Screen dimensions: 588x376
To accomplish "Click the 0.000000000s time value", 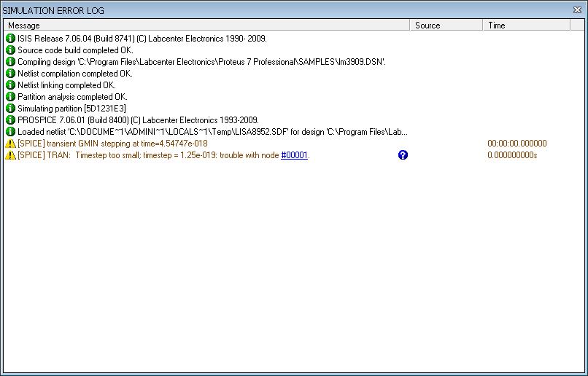I will pos(512,155).
